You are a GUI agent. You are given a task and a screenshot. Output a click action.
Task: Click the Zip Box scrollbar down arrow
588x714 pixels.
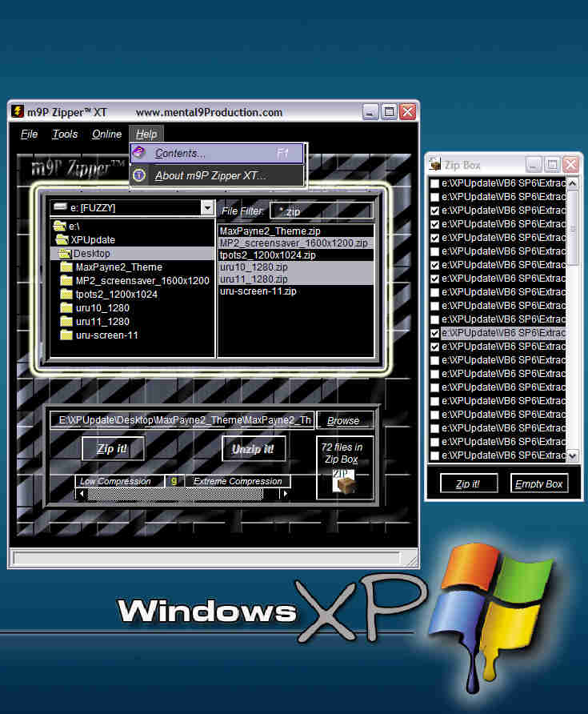coord(572,455)
